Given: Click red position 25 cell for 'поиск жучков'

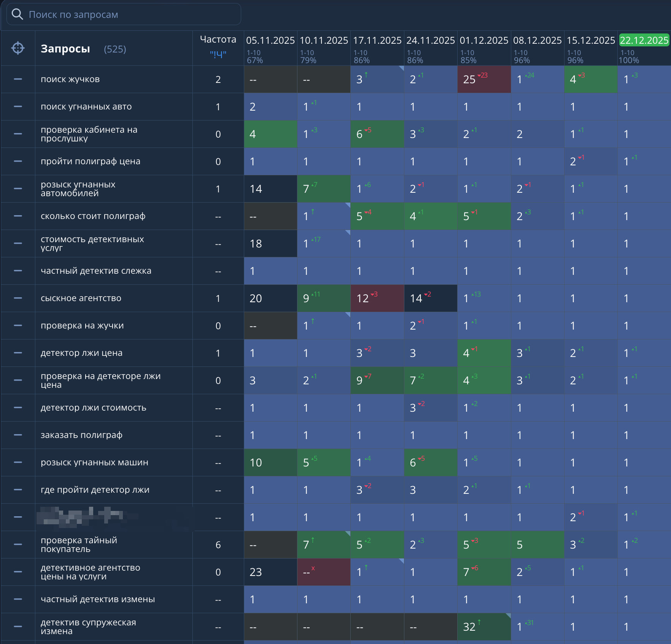Looking at the screenshot, I should [483, 79].
